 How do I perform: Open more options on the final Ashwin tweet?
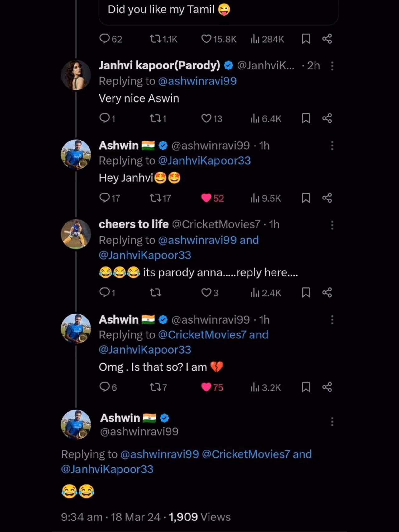(x=332, y=422)
